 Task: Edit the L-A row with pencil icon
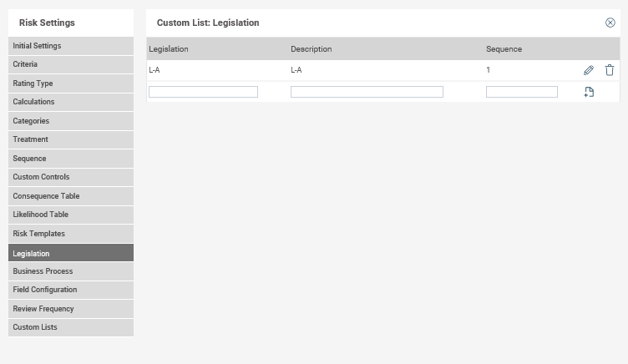tap(589, 70)
